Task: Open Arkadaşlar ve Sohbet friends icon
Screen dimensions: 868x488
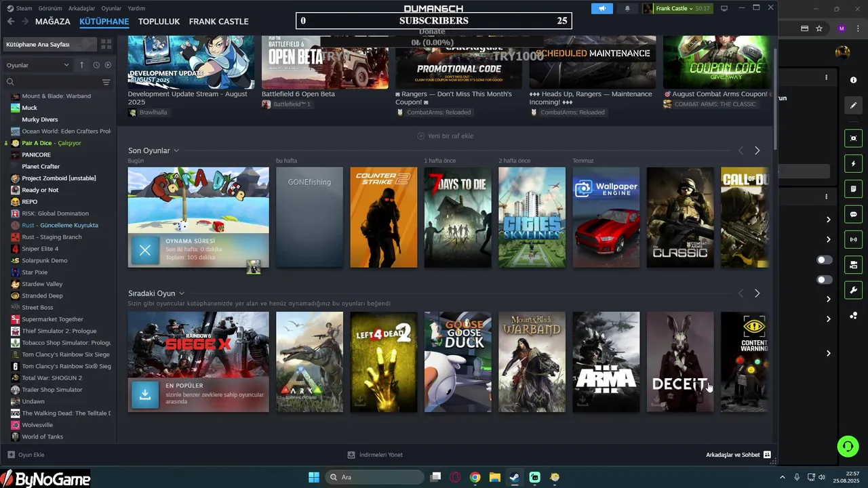Action: point(767,455)
